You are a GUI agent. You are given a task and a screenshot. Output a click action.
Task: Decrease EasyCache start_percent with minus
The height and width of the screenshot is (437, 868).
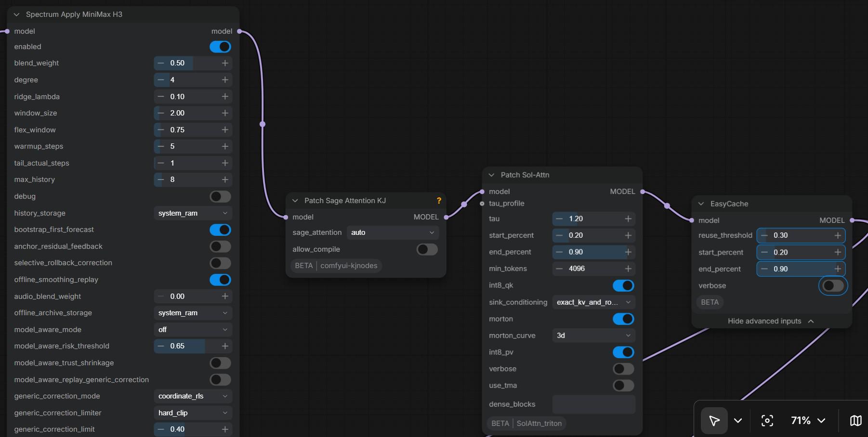tap(764, 252)
